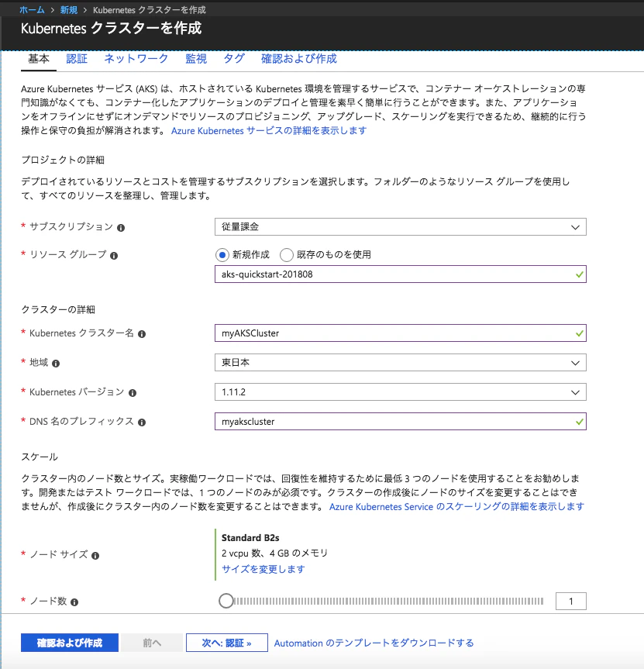
Task: Click the cluster name field myAKSCluster
Action: (x=401, y=333)
